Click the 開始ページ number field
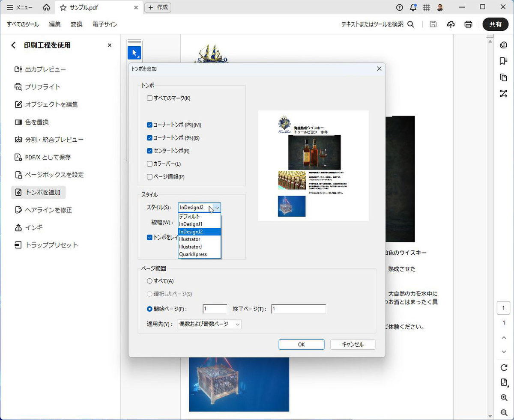This screenshot has width=514, height=420. [x=215, y=309]
